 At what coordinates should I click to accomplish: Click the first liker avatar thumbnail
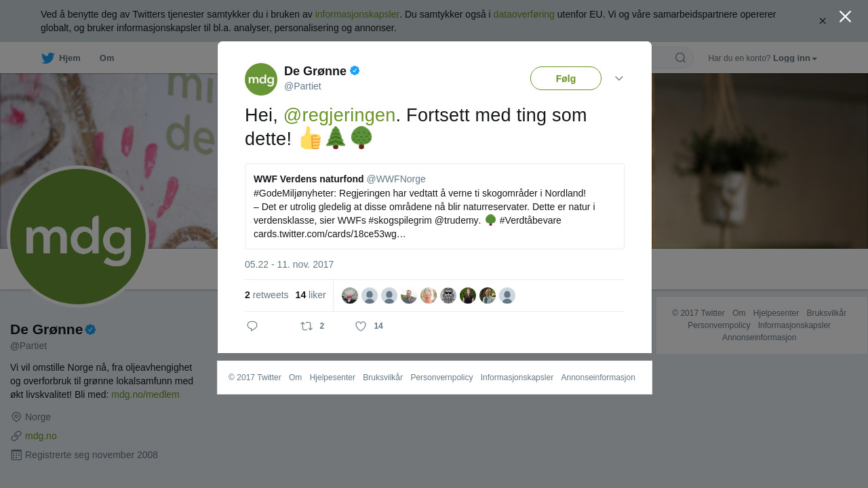point(350,296)
